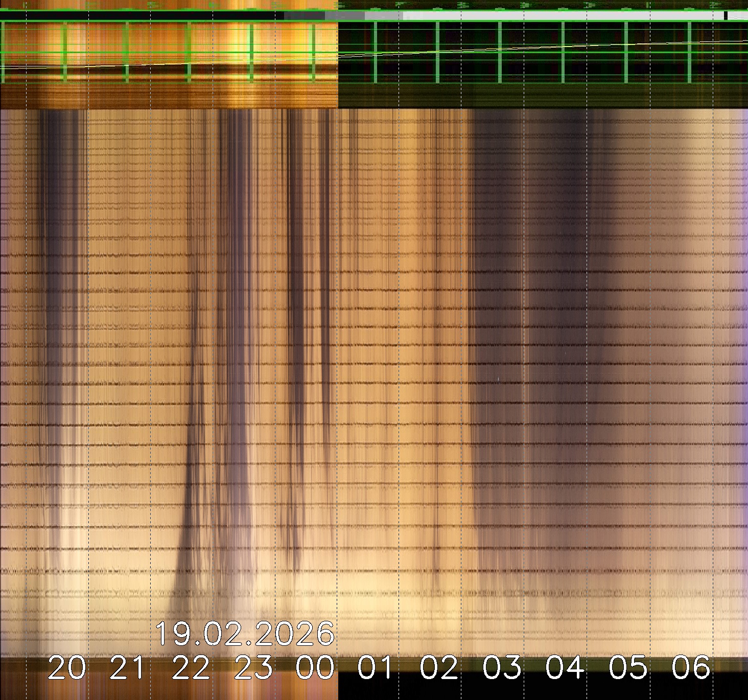Click the 01 hour label

pos(376,668)
